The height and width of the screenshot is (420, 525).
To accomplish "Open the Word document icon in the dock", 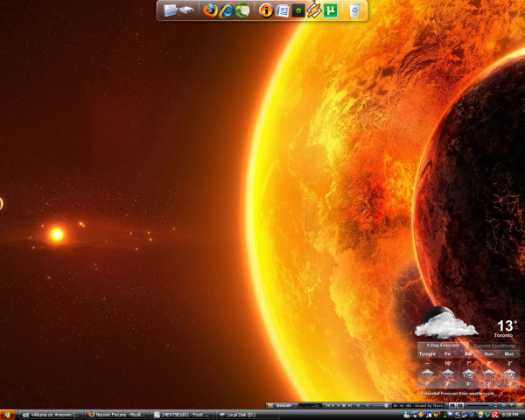I will pos(283,10).
